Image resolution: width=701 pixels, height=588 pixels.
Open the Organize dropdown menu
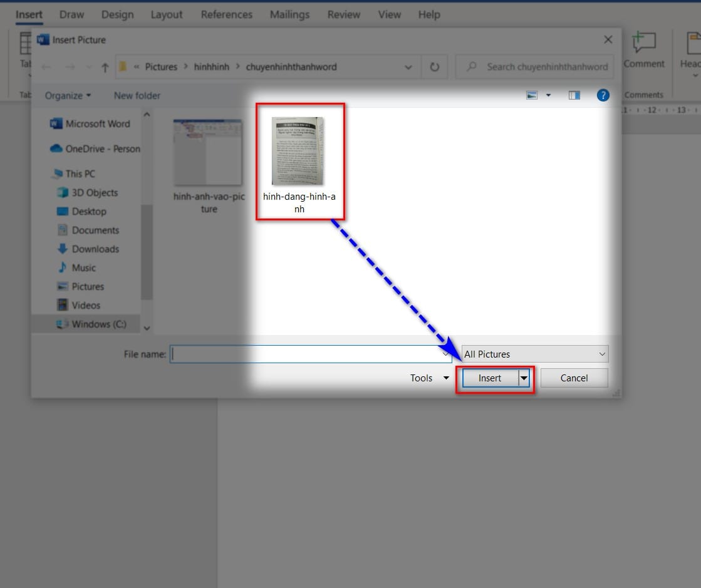tap(68, 96)
